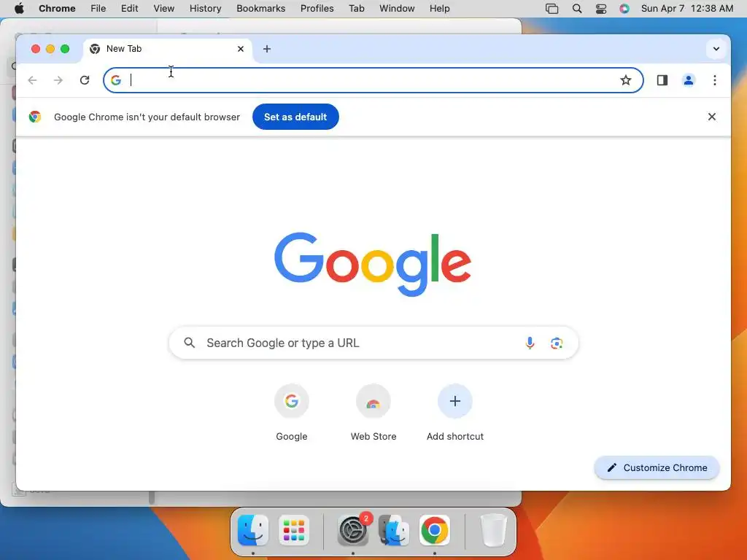Open the profile avatar icon
The image size is (747, 560).
[689, 80]
